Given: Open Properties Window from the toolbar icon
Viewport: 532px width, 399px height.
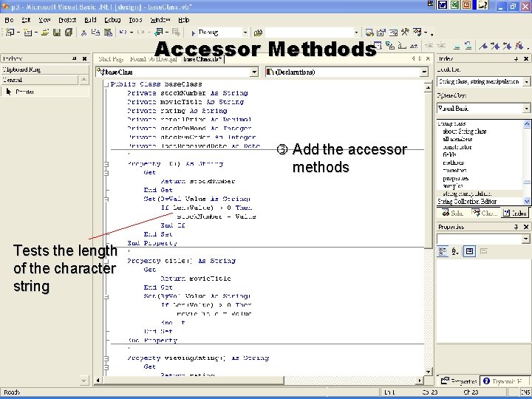Looking at the screenshot, I should [x=381, y=33].
